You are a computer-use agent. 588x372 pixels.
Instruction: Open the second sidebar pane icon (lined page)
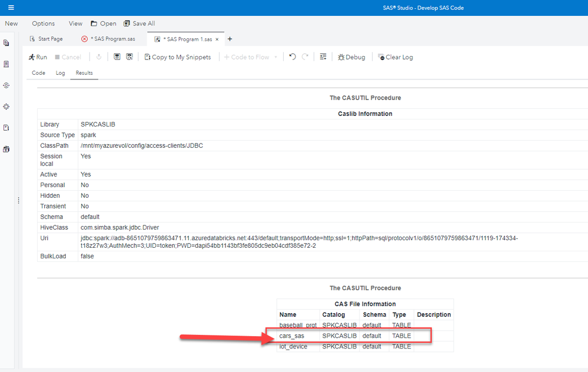click(6, 64)
